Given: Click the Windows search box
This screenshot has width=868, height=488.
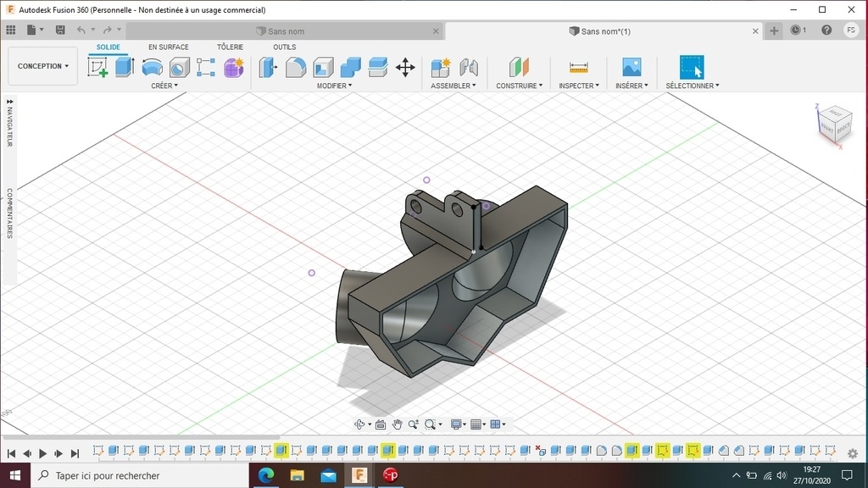Looking at the screenshot, I should coord(140,475).
